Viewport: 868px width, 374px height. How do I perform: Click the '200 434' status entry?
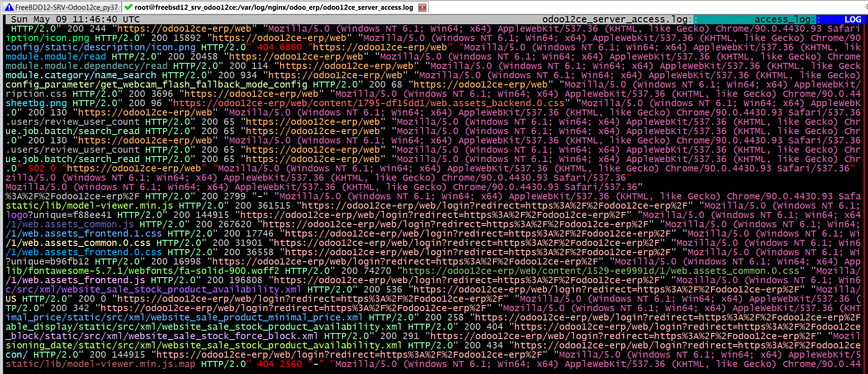[482, 345]
